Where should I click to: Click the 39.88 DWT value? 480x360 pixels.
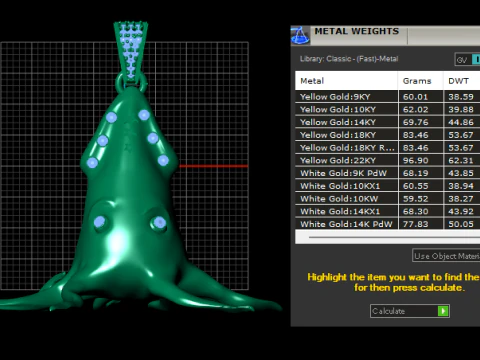point(461,109)
